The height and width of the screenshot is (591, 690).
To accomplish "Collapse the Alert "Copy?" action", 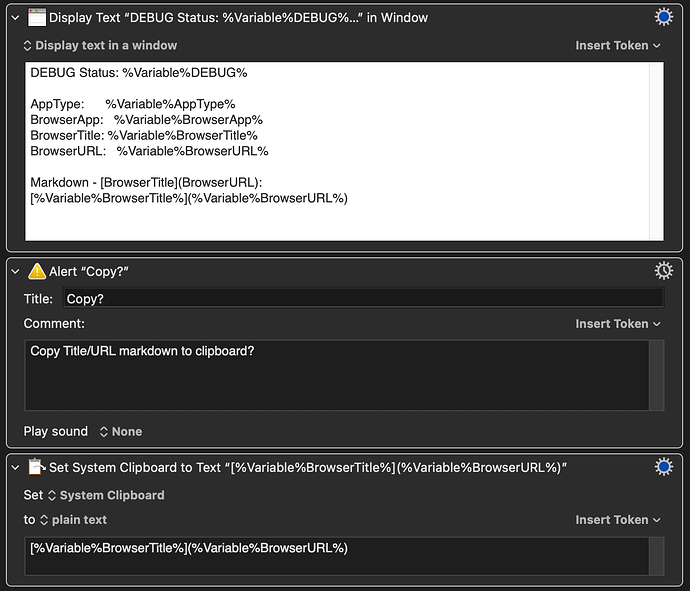I will pyautogui.click(x=16, y=272).
